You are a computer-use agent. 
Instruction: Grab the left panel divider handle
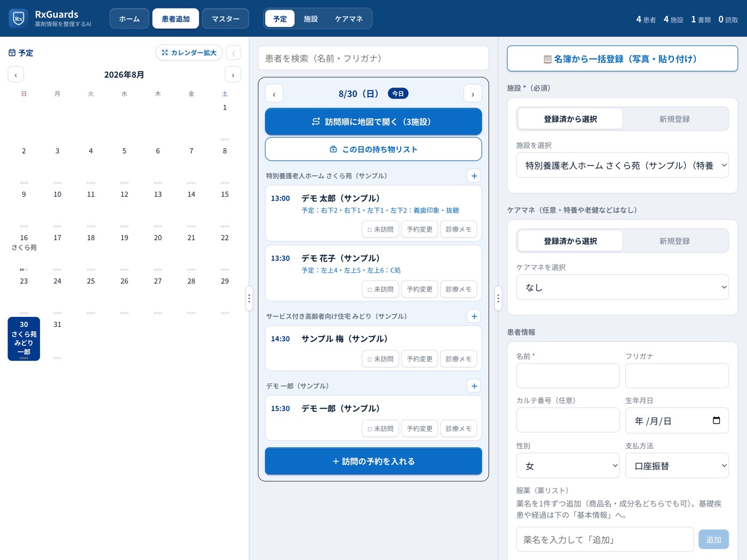click(x=249, y=298)
